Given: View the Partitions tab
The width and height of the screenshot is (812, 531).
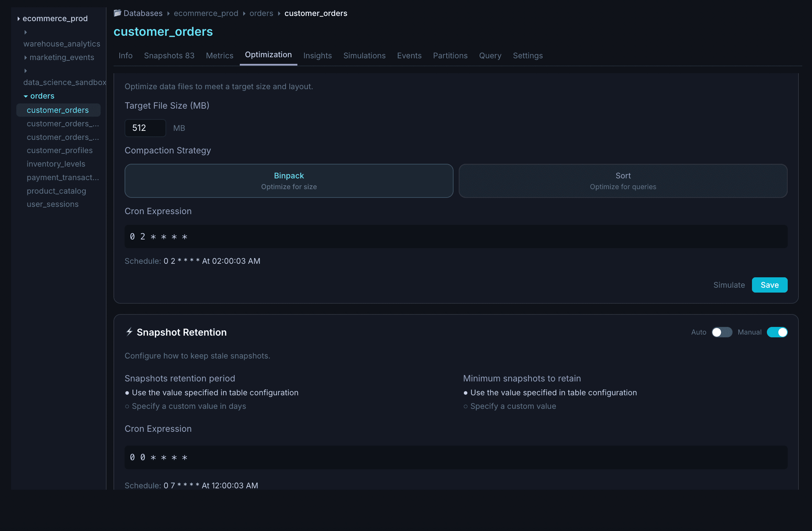Looking at the screenshot, I should tap(450, 56).
